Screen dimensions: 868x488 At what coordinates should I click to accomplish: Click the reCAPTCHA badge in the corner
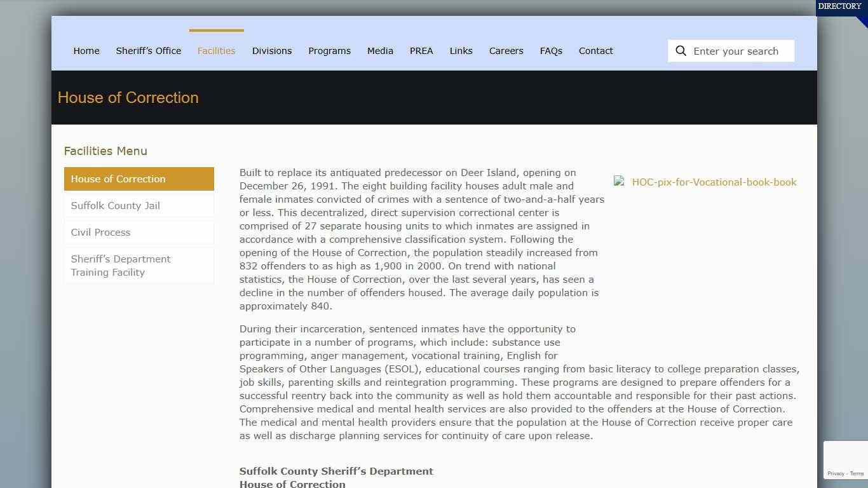pos(845,459)
